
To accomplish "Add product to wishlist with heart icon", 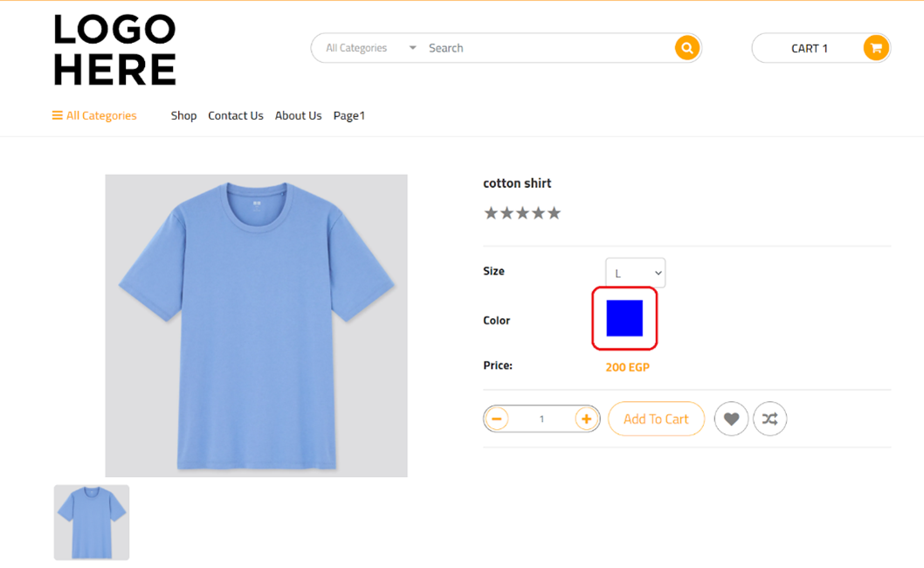I will (x=731, y=419).
